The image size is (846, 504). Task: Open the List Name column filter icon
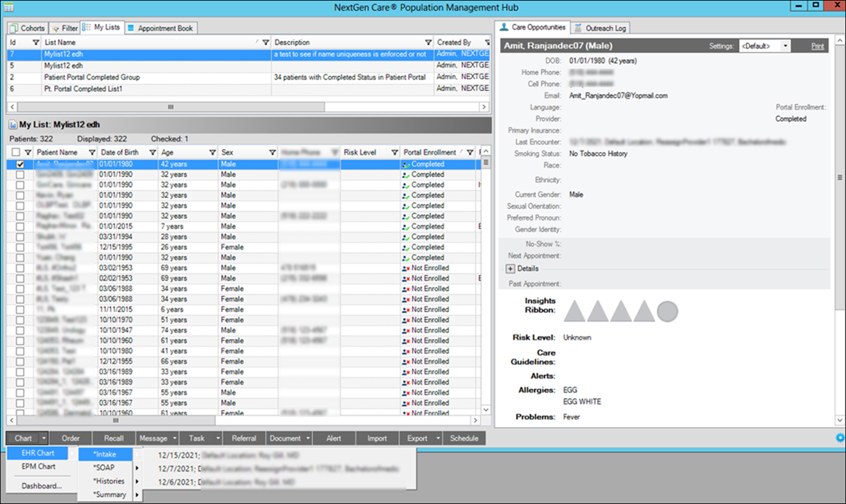[265, 42]
